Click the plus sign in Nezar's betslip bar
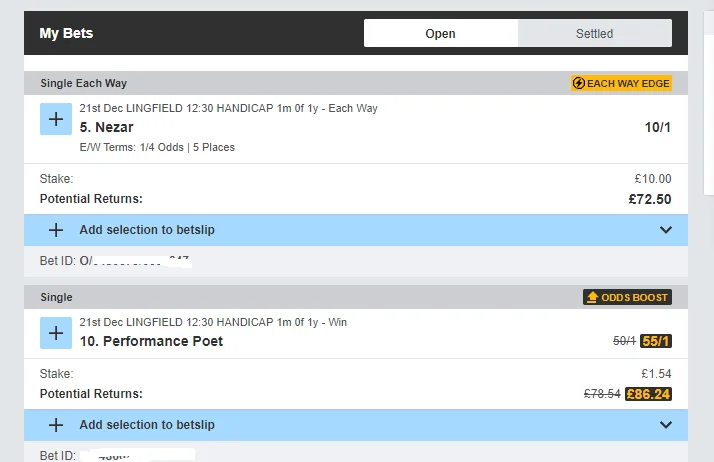 click(56, 230)
